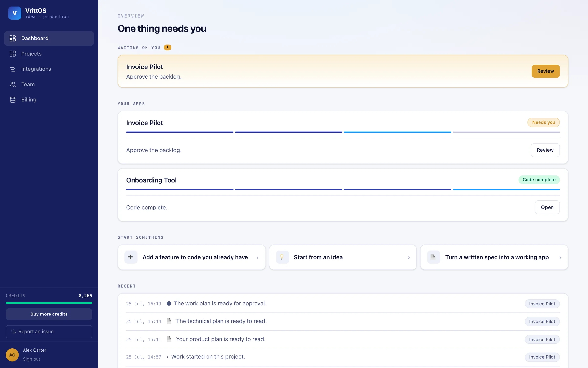Expand chevron on written spec card
The image size is (588, 368).
[x=560, y=257]
